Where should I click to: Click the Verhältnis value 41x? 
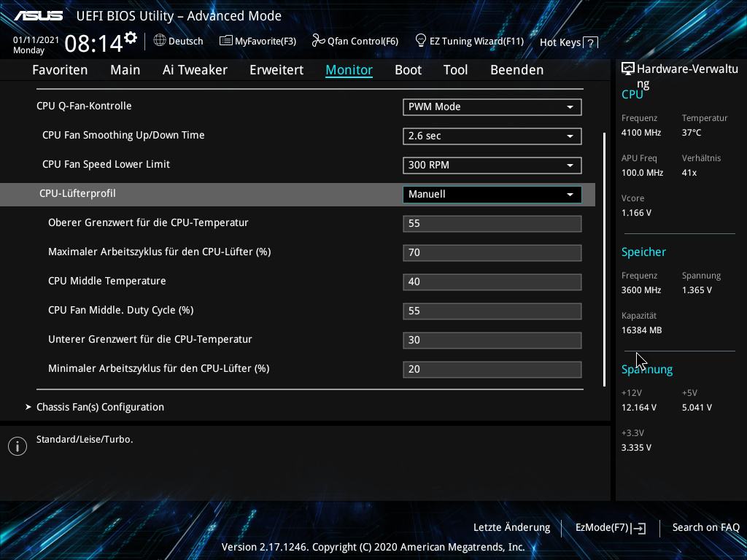(689, 173)
